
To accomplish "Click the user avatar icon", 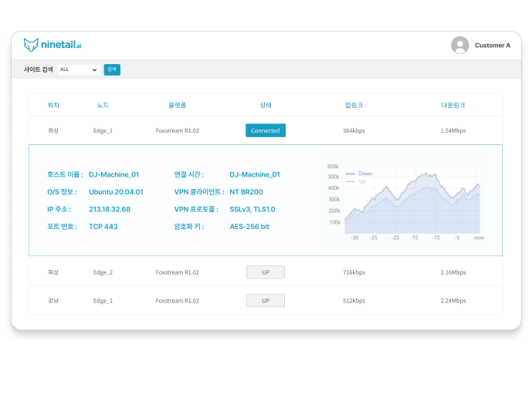I will [460, 46].
